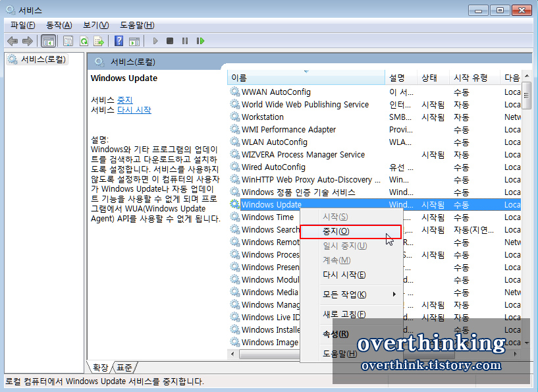
Task: Click the Start Service play icon
Action: [x=155, y=42]
